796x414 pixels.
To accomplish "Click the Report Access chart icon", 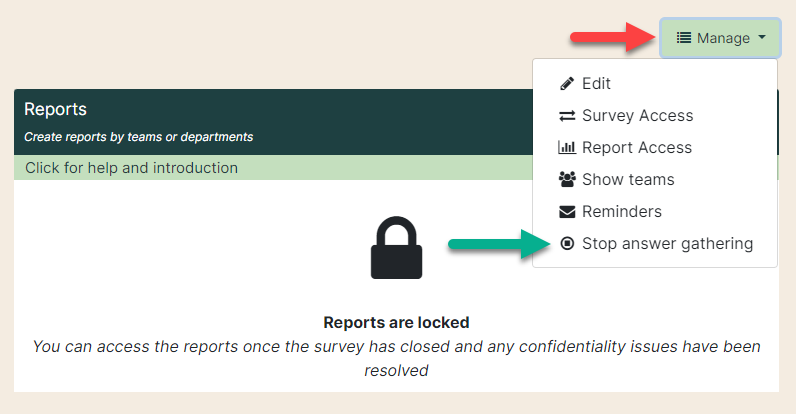I will pos(567,148).
